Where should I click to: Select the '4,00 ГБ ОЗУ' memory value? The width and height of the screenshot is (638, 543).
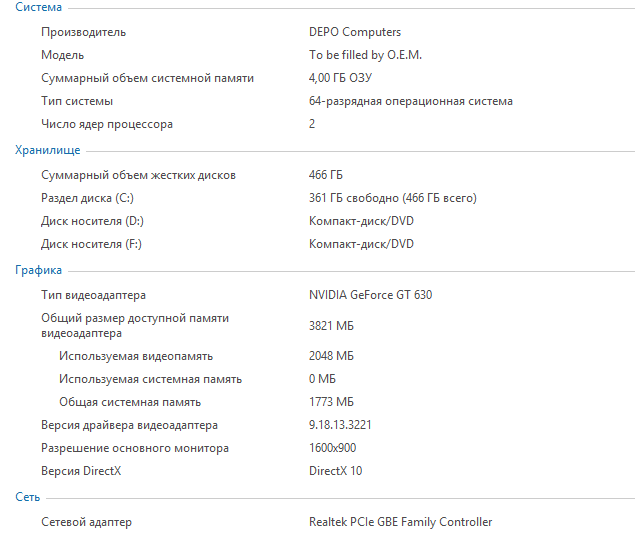[345, 78]
